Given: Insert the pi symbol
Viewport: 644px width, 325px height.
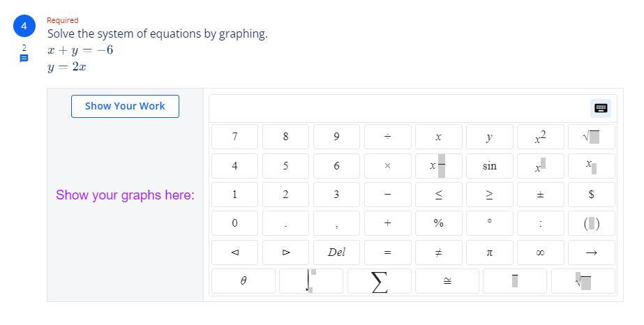Looking at the screenshot, I should point(489,252).
